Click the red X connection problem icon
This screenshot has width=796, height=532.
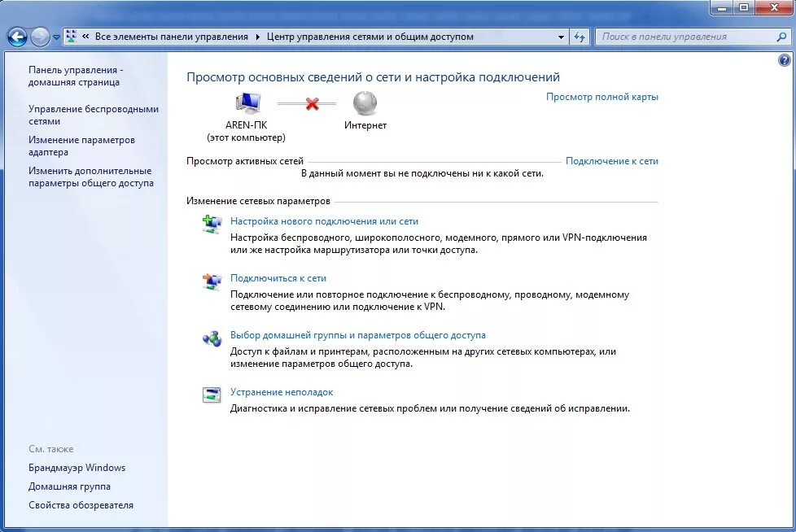pyautogui.click(x=313, y=104)
